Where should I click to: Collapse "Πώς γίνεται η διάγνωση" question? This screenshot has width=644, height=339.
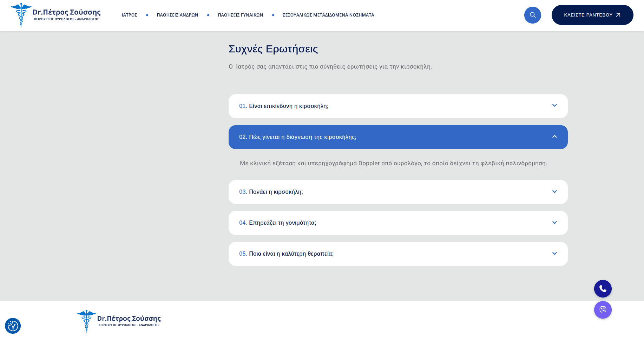302,137
